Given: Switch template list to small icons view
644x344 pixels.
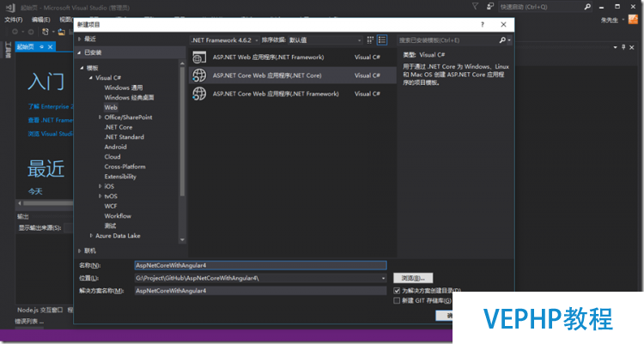Looking at the screenshot, I should (x=370, y=39).
